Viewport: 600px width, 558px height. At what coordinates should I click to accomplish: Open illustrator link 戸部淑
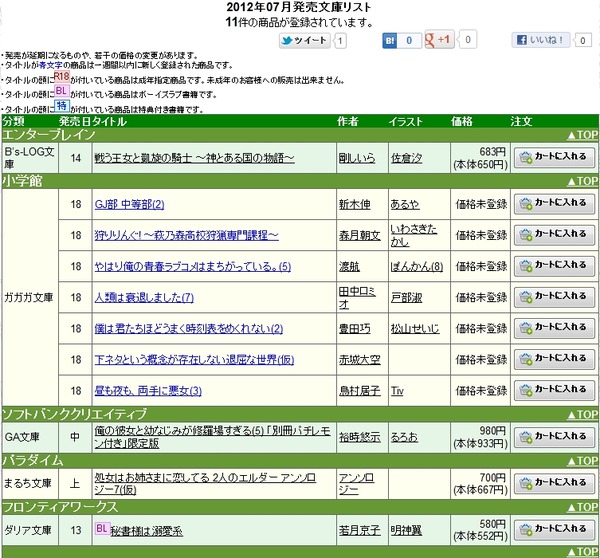[x=406, y=297]
